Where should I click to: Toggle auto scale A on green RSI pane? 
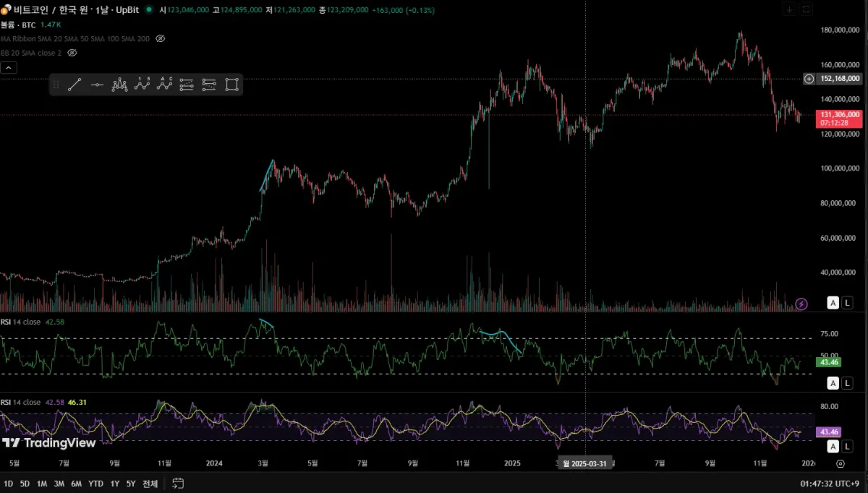833,383
